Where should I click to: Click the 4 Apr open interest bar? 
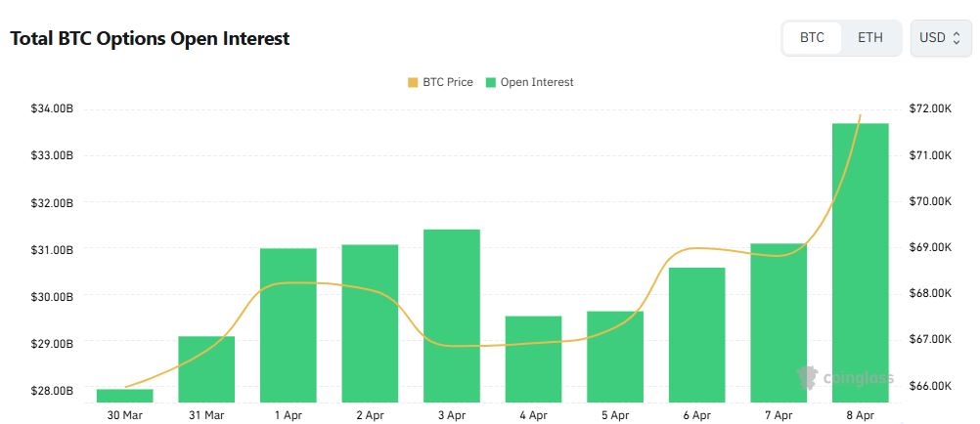534,359
